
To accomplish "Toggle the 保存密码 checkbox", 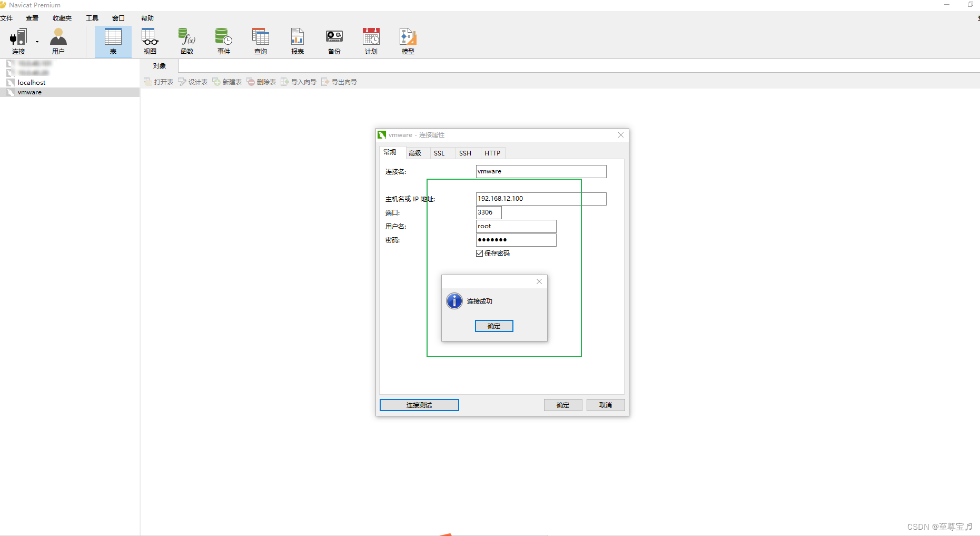I will 480,254.
